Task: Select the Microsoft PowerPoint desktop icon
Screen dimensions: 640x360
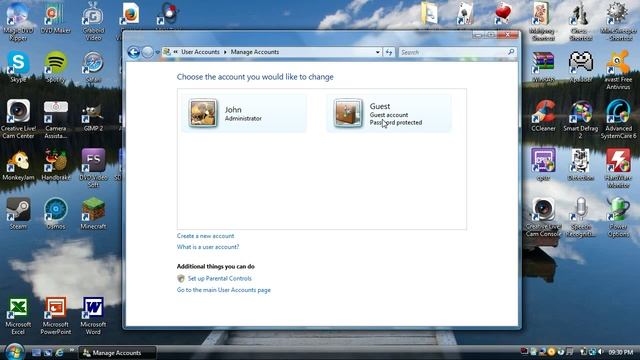Action: pyautogui.click(x=56, y=316)
